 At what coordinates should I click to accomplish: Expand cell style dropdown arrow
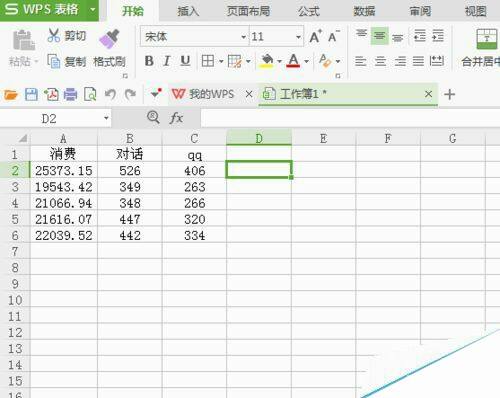pos(248,61)
